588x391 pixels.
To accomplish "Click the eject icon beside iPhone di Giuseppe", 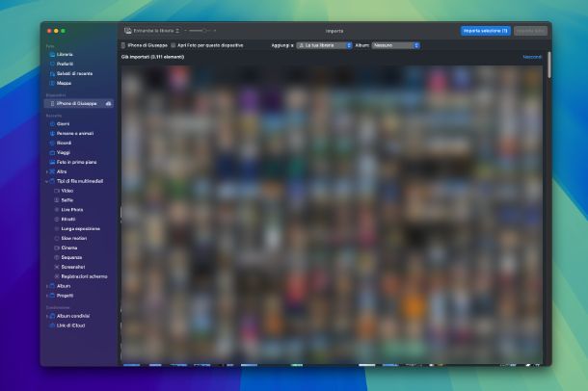I will point(108,103).
